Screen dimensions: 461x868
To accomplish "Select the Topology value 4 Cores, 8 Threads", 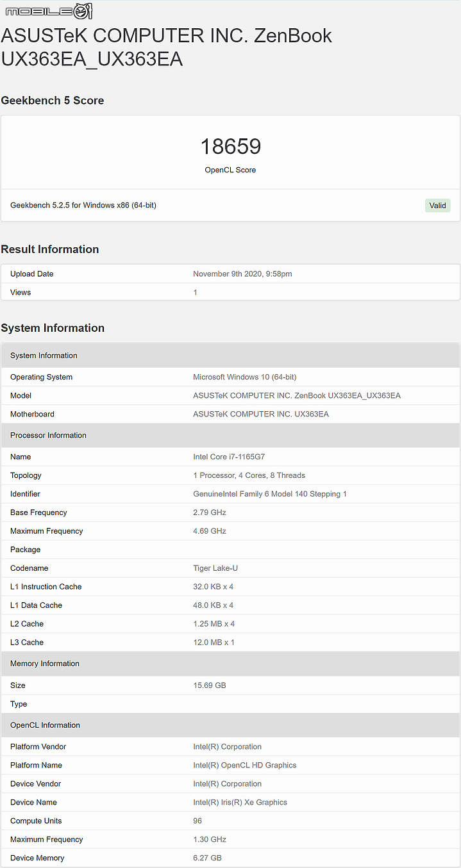I will (x=249, y=476).
